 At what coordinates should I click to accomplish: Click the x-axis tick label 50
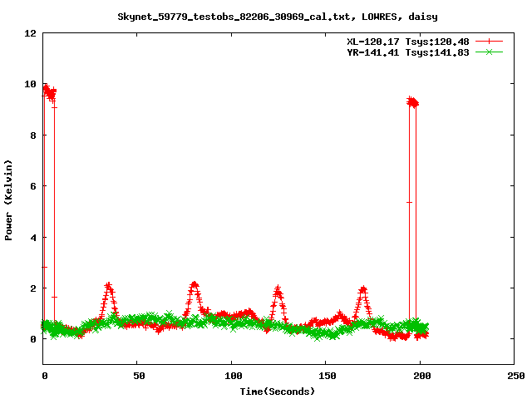tap(139, 376)
